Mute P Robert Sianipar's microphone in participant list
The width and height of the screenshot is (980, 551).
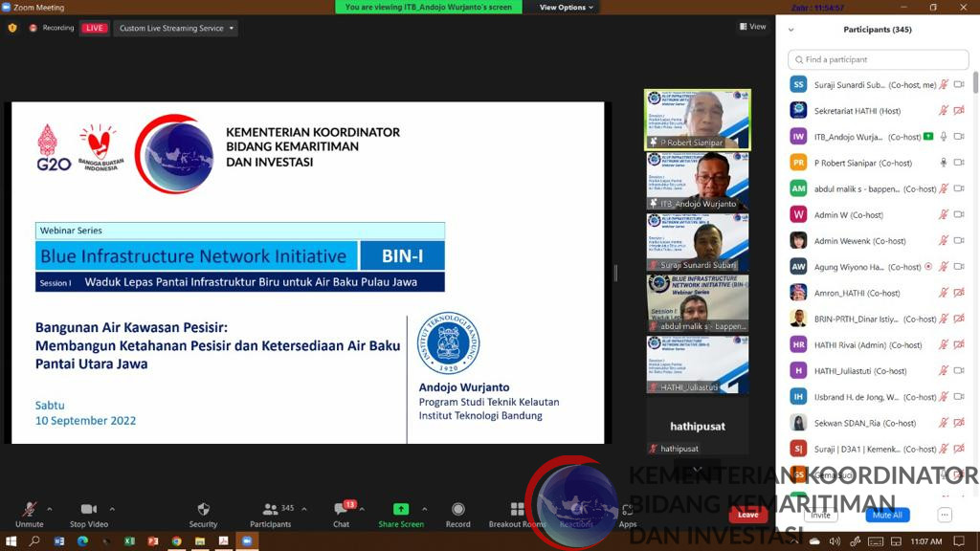(x=944, y=163)
